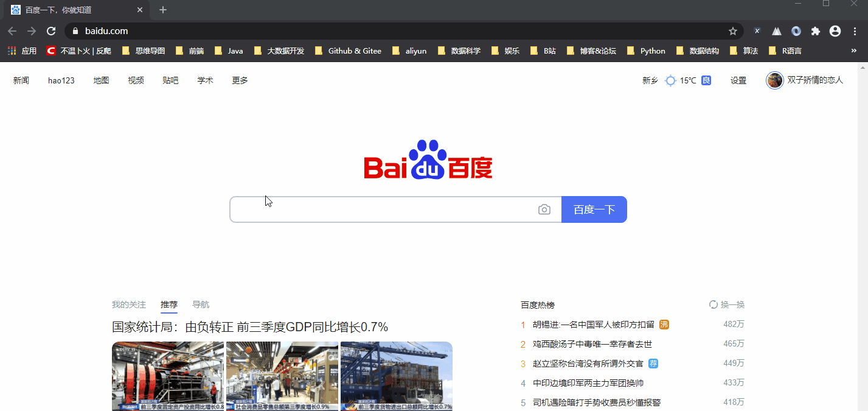Open hot item 胡锡进:一名中国军人被印方扣留

[594, 325]
